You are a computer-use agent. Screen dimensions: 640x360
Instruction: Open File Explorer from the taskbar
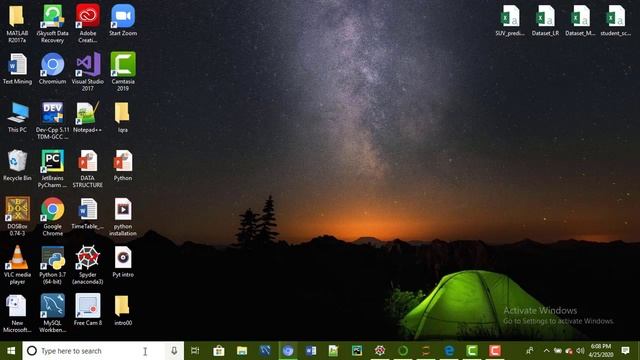coord(242,351)
